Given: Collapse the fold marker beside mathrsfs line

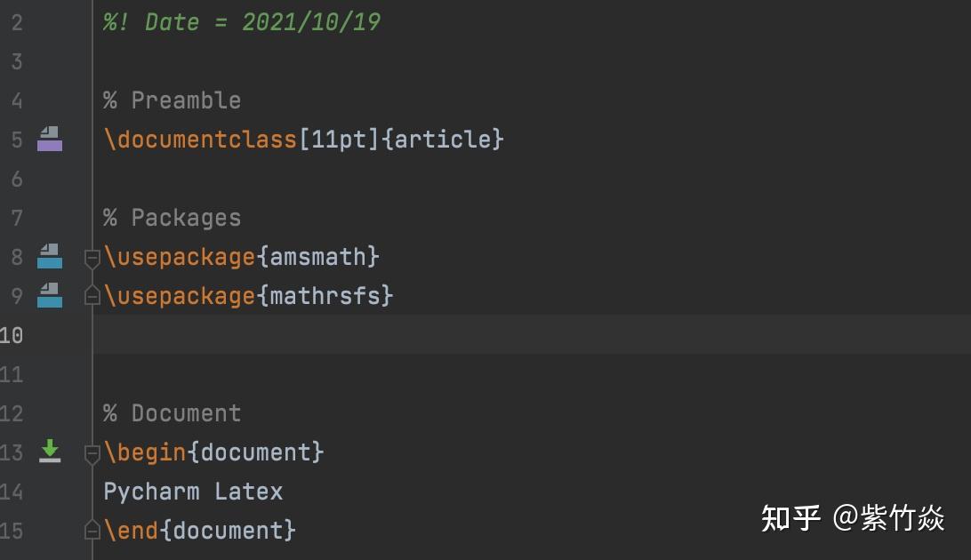Looking at the screenshot, I should point(92,296).
